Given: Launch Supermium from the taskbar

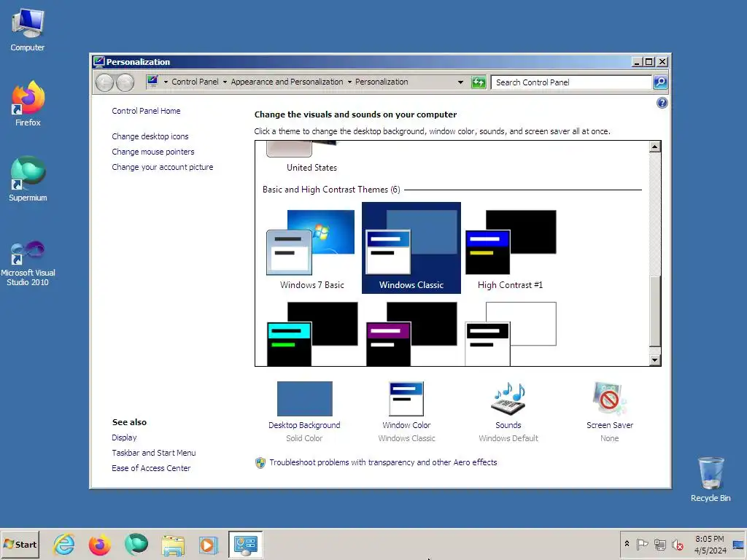Looking at the screenshot, I should pos(136,545).
